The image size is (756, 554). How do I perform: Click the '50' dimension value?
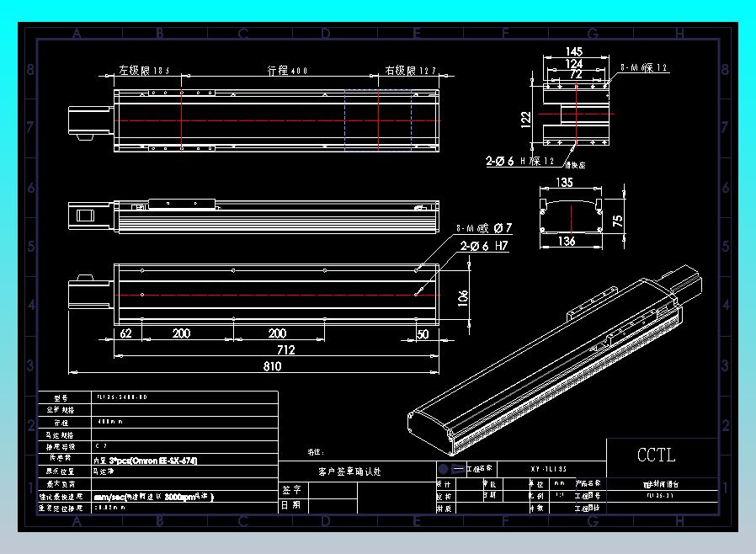(423, 334)
